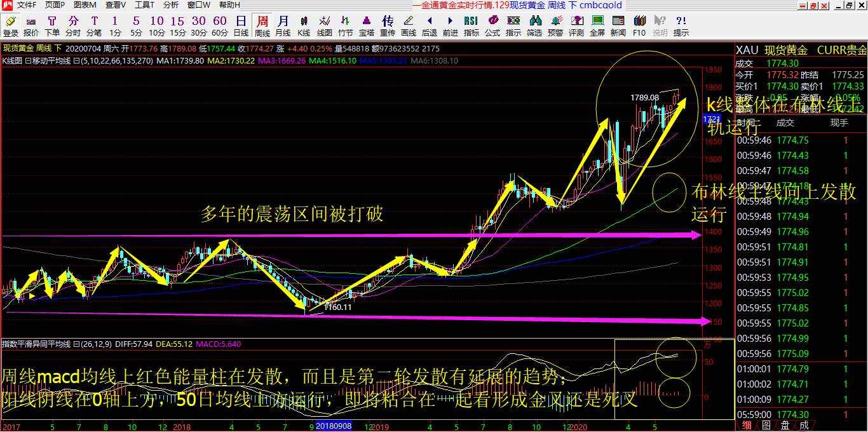Open the 新闻 news icon
The image size is (868, 432).
pos(618,26)
